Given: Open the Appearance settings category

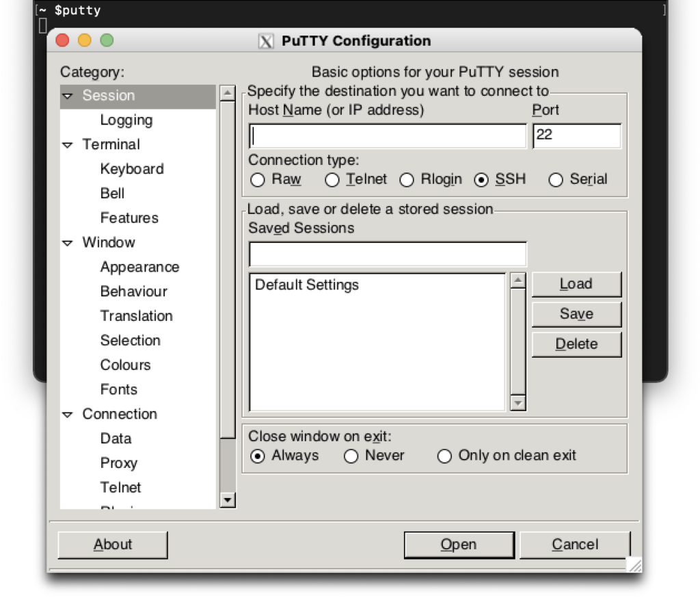Looking at the screenshot, I should [x=139, y=267].
